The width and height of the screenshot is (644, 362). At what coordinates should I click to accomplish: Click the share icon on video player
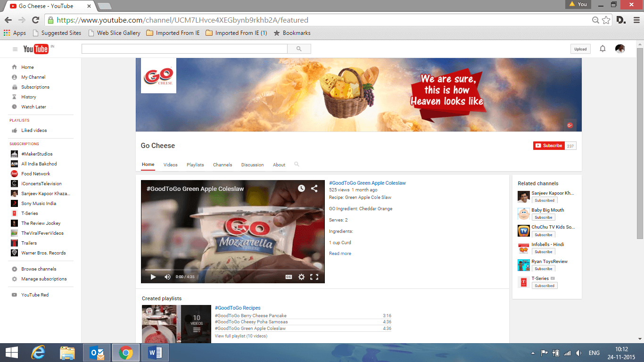[x=314, y=189]
